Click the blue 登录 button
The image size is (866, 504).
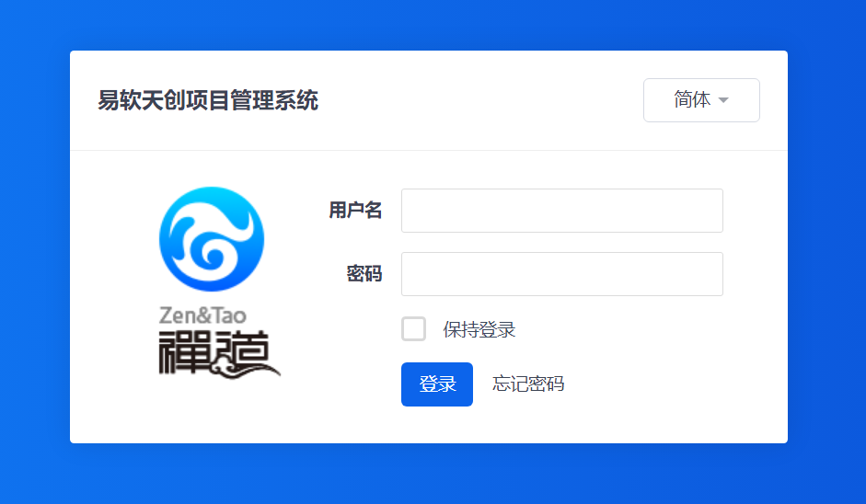(x=437, y=384)
